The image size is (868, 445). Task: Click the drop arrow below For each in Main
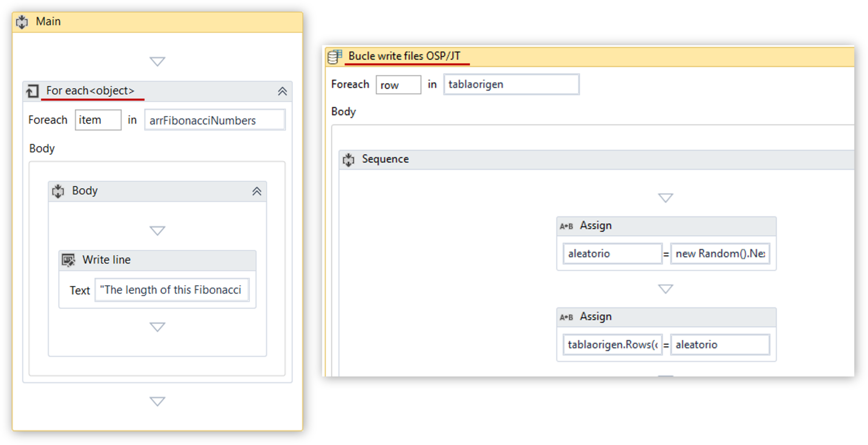click(157, 401)
